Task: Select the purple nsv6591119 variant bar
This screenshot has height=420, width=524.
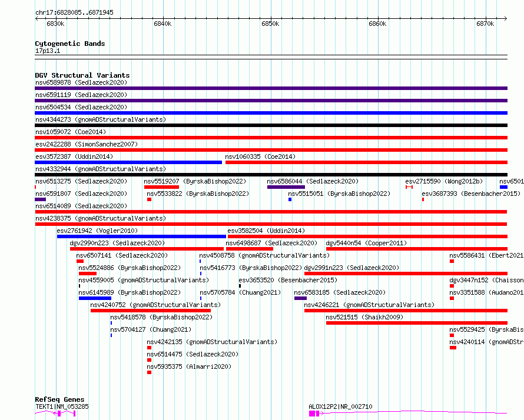Action: pyautogui.click(x=271, y=101)
